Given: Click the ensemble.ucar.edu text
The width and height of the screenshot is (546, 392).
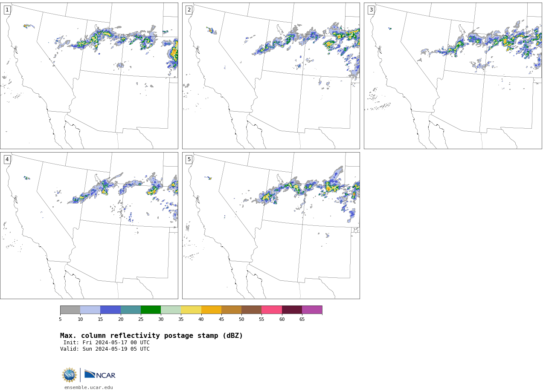Looking at the screenshot, I should click(x=89, y=388).
